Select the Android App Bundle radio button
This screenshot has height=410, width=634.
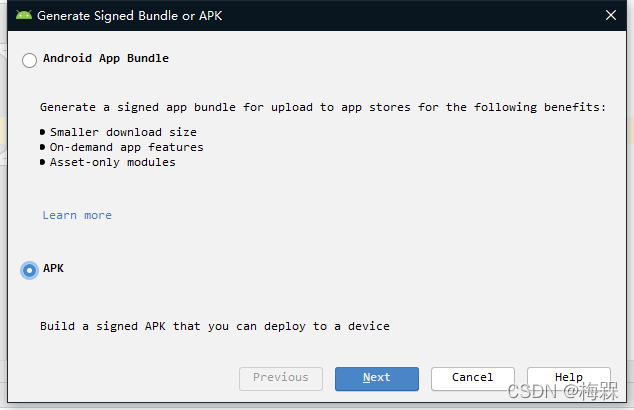tap(30, 60)
